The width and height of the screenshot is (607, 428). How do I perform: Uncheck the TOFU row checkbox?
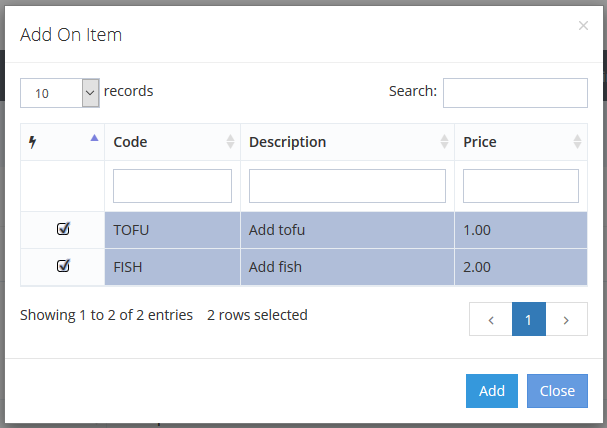tap(63, 229)
